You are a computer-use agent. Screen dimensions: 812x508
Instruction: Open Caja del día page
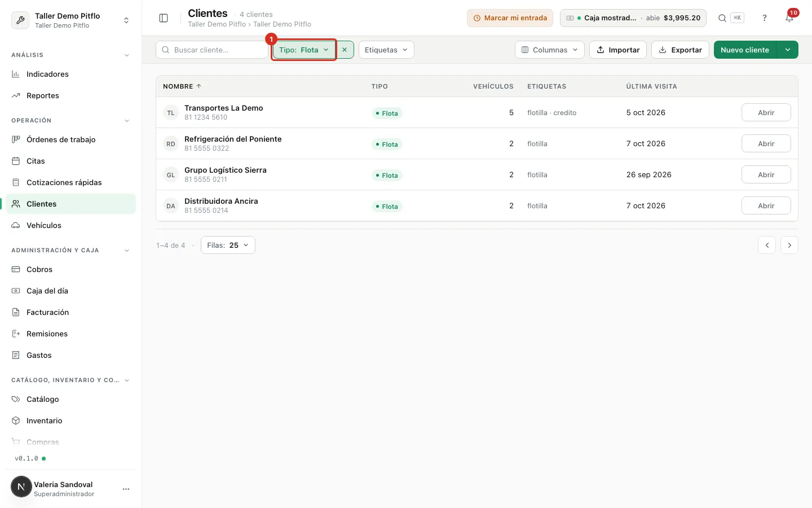(71, 291)
